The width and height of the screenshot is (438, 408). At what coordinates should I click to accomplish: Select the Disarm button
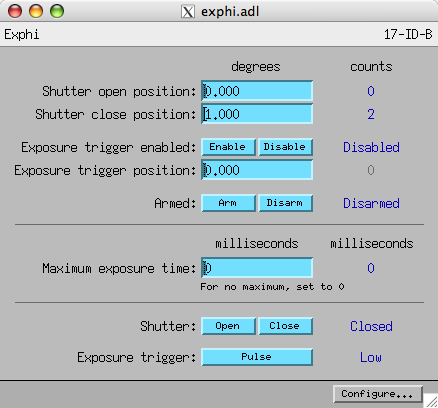pos(285,203)
